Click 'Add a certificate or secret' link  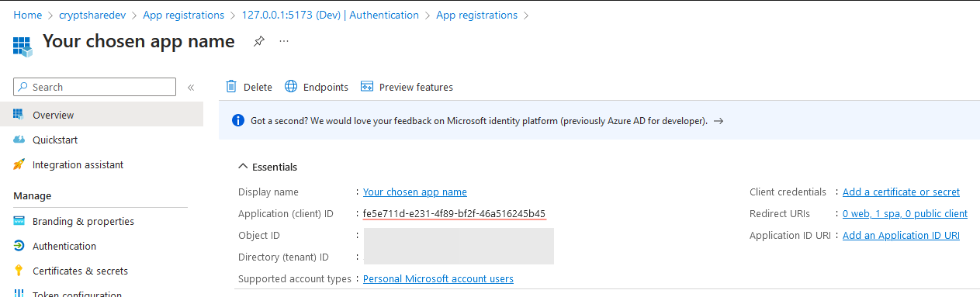pos(901,192)
